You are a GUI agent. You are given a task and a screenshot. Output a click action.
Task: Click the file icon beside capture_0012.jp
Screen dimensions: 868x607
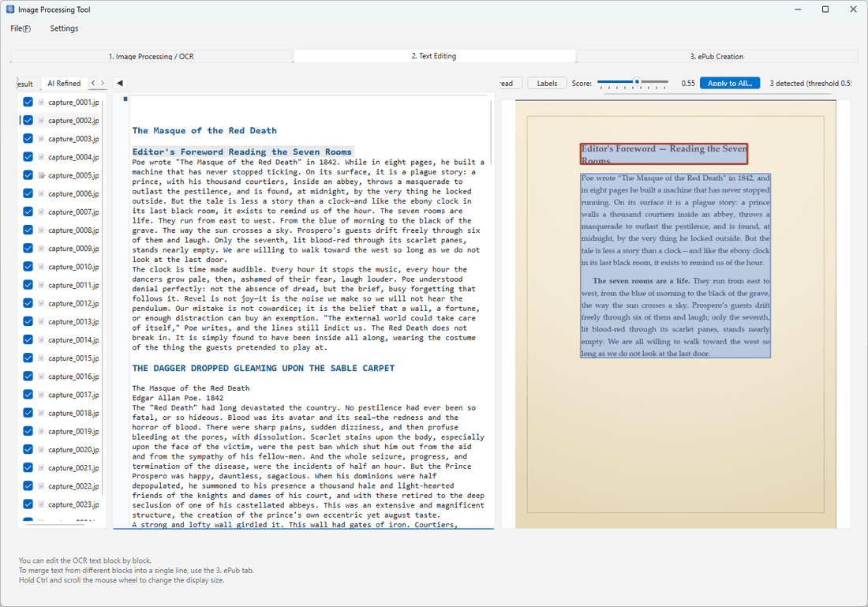click(41, 303)
